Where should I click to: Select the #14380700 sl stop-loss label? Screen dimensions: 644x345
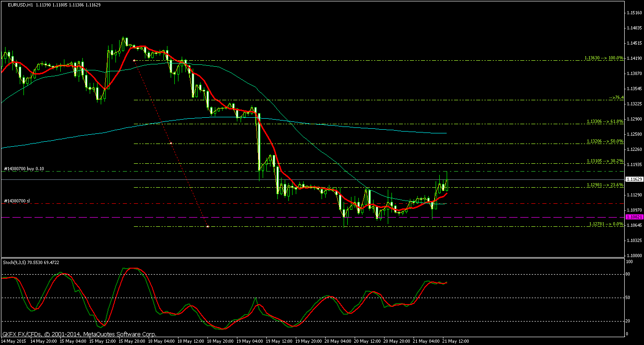17,201
